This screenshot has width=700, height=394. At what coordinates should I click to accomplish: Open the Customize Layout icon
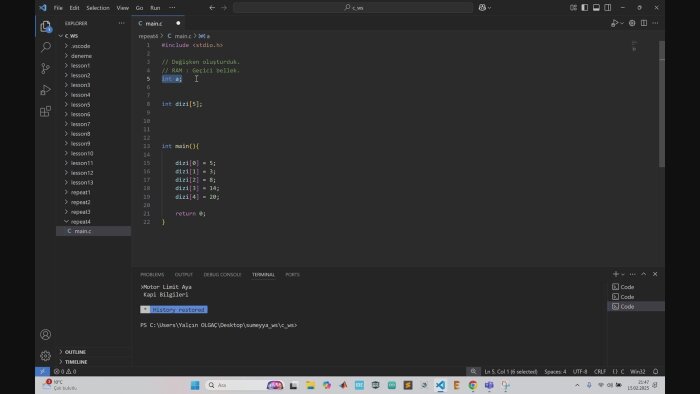pyautogui.click(x=573, y=8)
